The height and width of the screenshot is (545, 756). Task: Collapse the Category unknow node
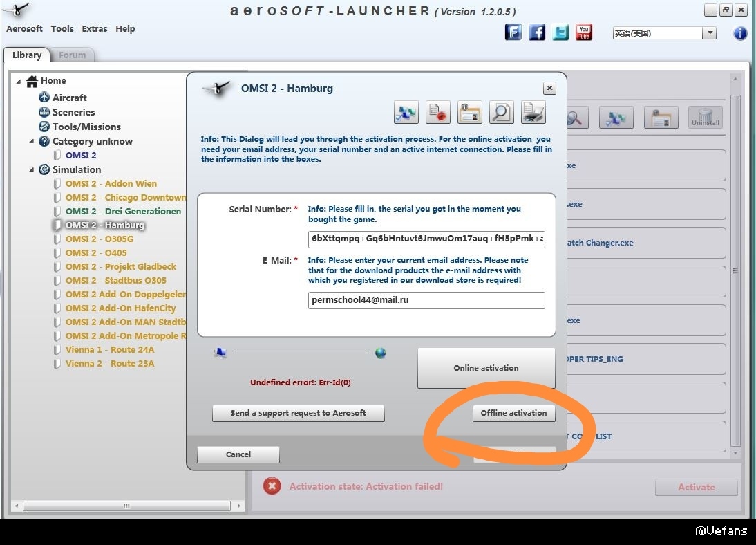tap(31, 142)
